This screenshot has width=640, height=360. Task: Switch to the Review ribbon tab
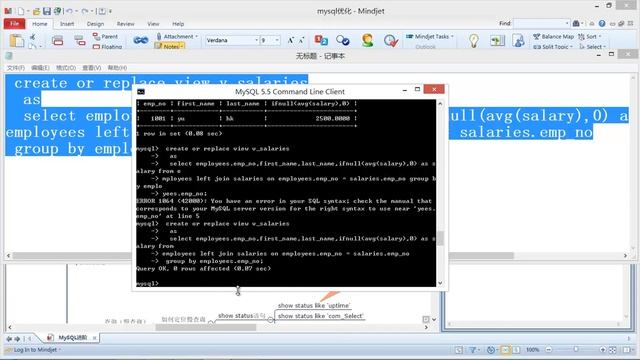point(125,24)
